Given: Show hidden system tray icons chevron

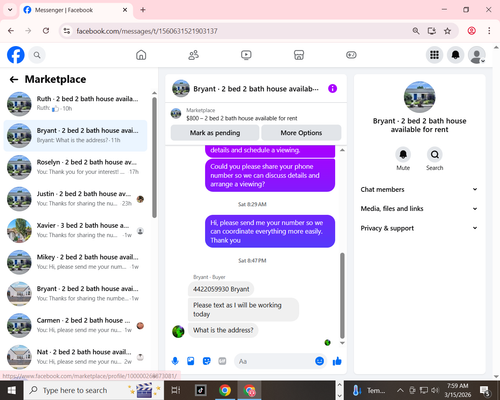Looking at the screenshot, I should click(400, 390).
